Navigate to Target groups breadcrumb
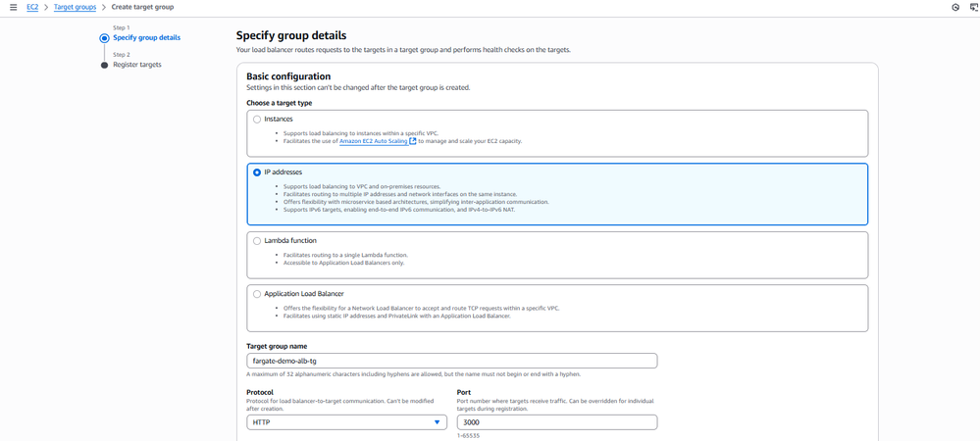 75,7
